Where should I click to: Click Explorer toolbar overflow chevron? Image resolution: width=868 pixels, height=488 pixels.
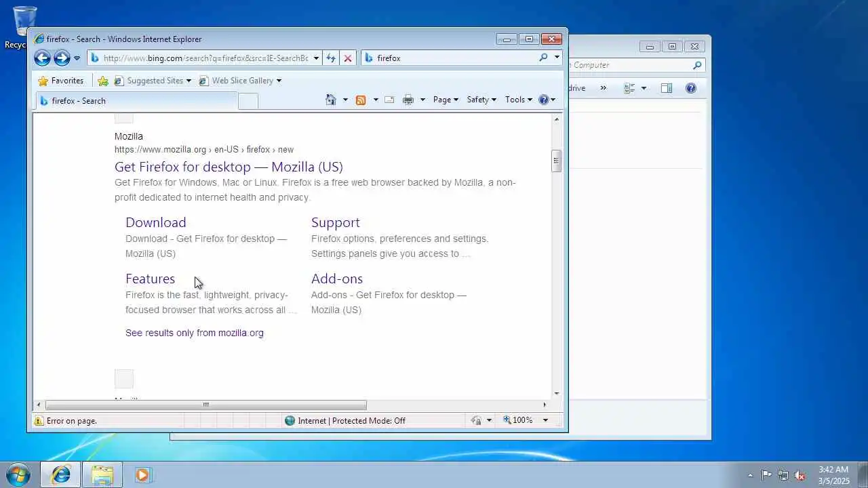[x=603, y=88]
